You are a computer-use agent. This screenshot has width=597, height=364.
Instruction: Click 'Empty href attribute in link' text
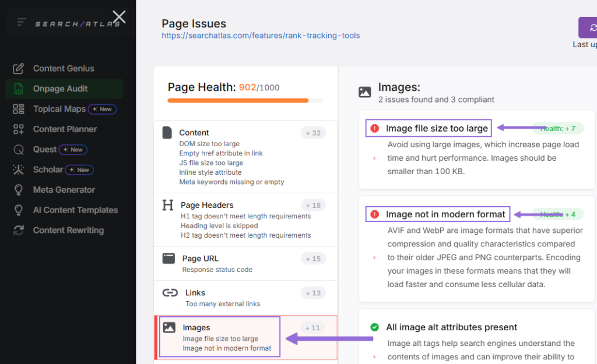221,153
